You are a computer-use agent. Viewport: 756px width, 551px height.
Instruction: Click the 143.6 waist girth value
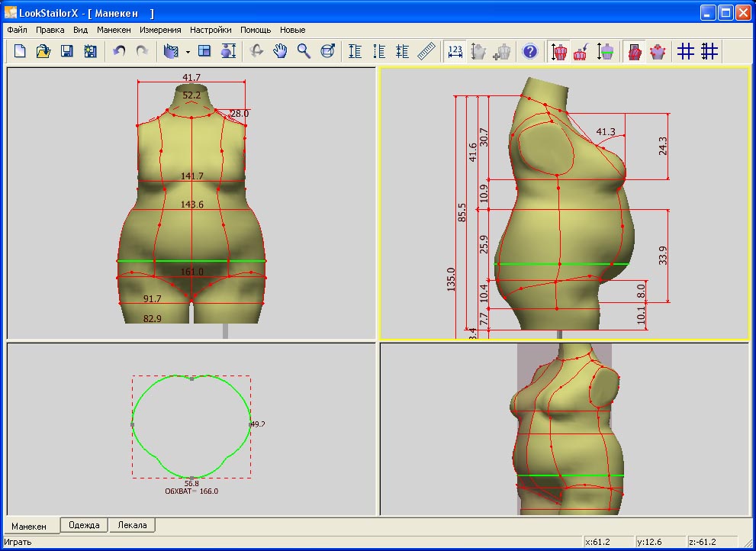point(192,205)
